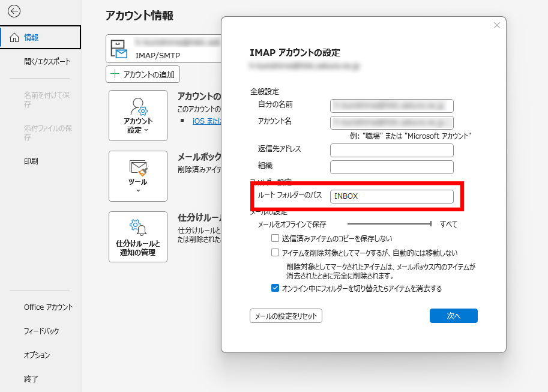The height and width of the screenshot is (392, 548).
Task: Select 印刷 in the sidebar
Action: (x=31, y=161)
